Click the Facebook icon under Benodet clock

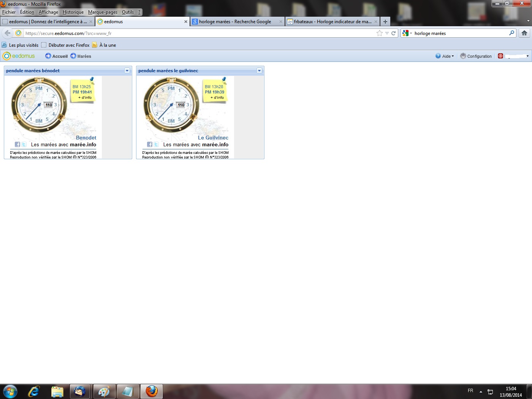(x=17, y=144)
